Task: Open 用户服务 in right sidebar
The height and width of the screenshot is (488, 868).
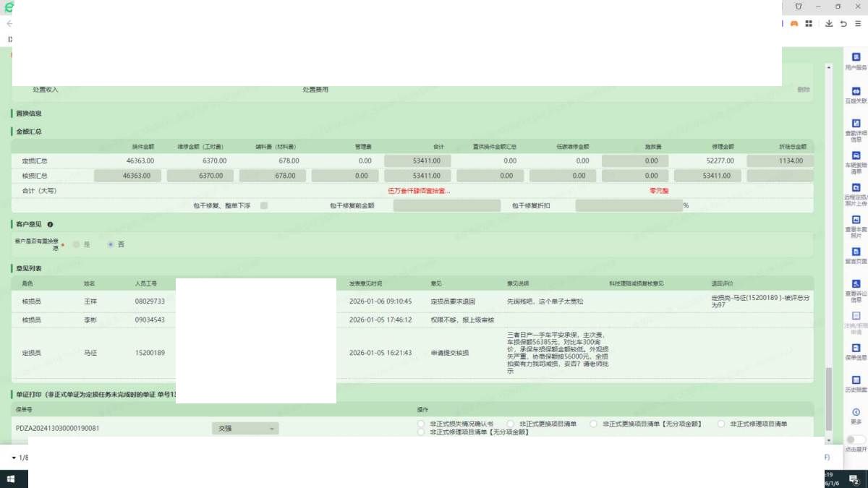Action: (856, 59)
